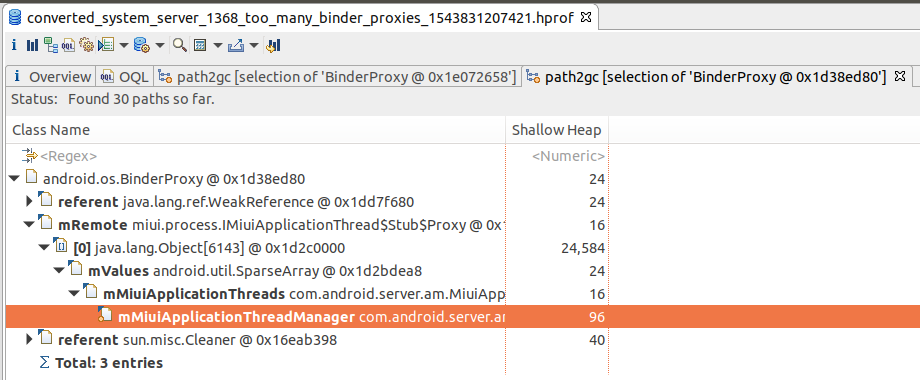Image resolution: width=920 pixels, height=380 pixels.
Task: Click the find object by address magnifier
Action: (180, 45)
